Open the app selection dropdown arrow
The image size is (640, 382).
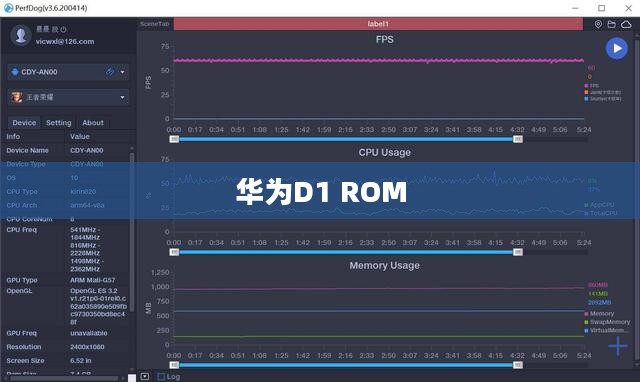pyautogui.click(x=122, y=98)
